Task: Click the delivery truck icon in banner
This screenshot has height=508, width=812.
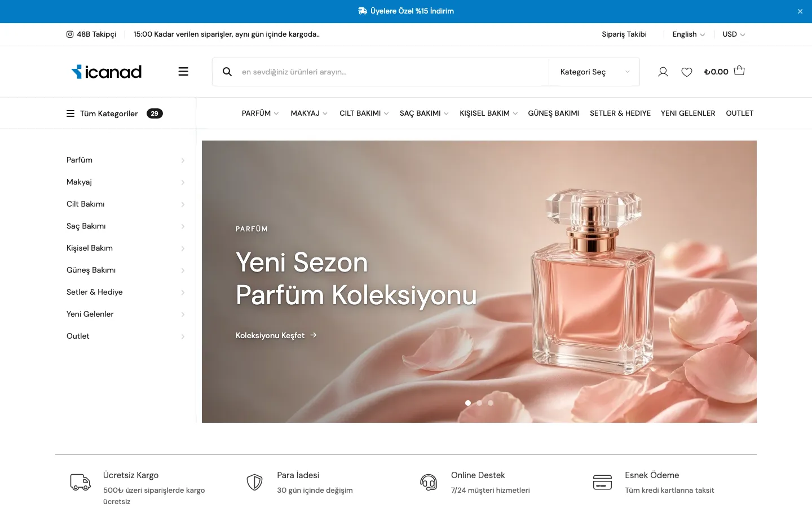Action: click(x=363, y=11)
